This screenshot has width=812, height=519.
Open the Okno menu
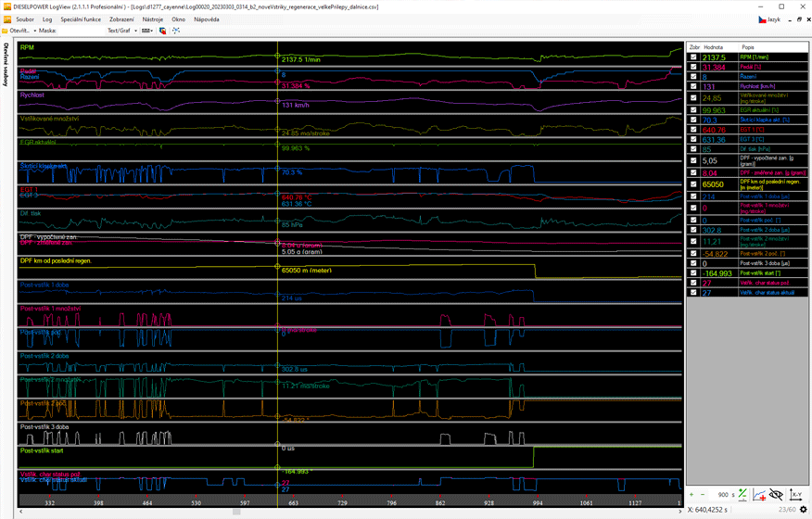(179, 19)
